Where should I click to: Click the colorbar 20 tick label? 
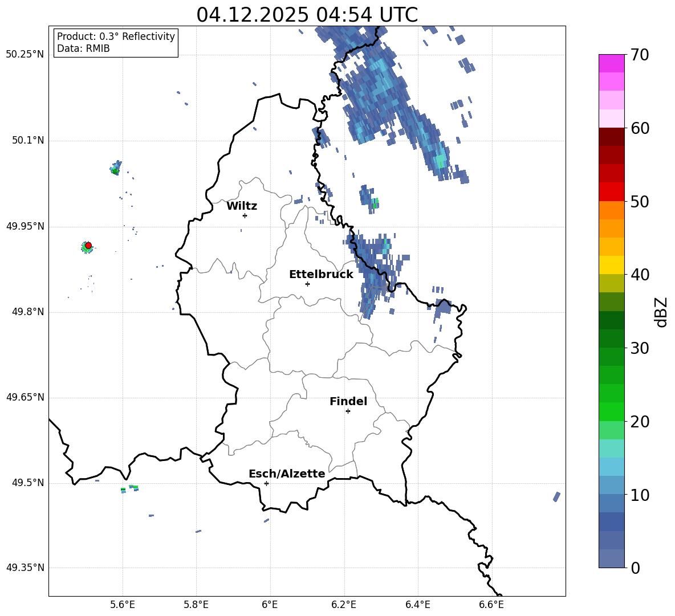[x=640, y=422]
